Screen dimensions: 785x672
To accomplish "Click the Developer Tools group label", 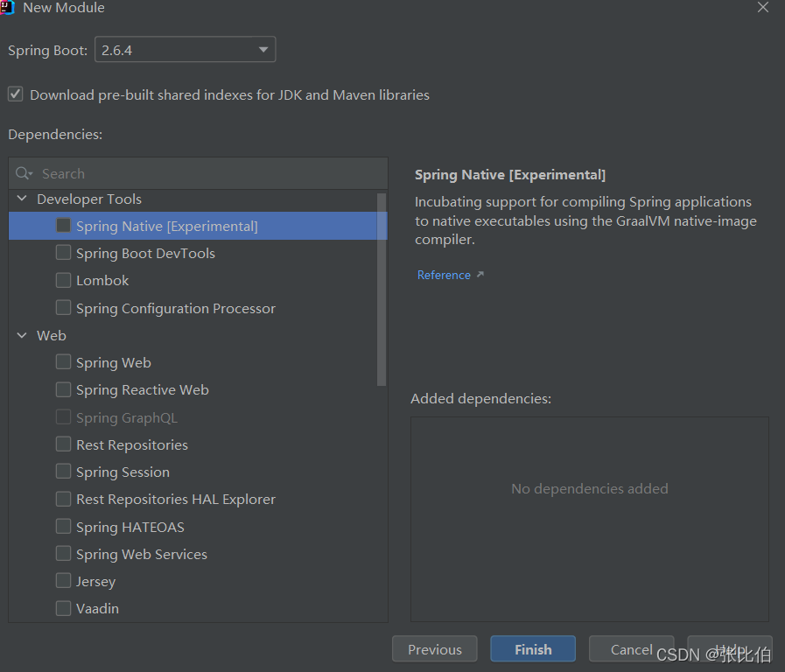I will [89, 199].
